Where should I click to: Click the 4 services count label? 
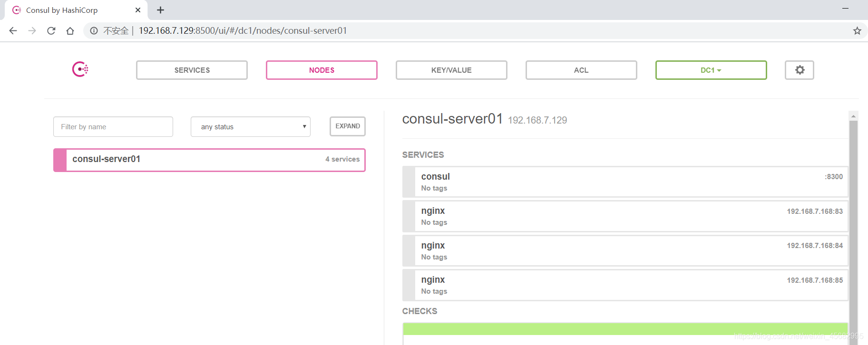pos(342,159)
